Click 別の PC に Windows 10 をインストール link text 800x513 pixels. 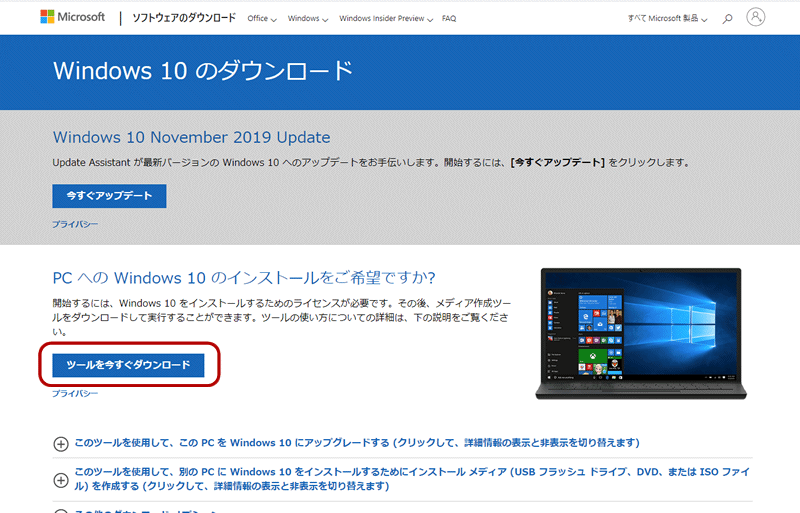pos(412,479)
